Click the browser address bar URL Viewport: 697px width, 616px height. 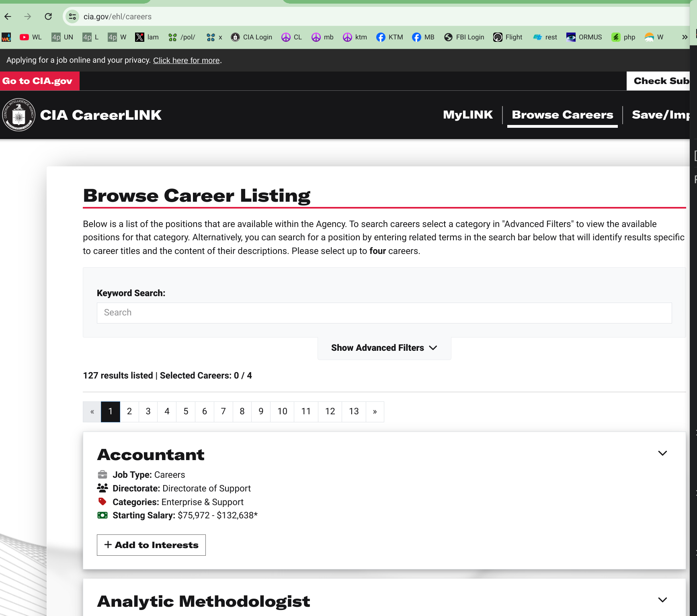click(x=117, y=16)
